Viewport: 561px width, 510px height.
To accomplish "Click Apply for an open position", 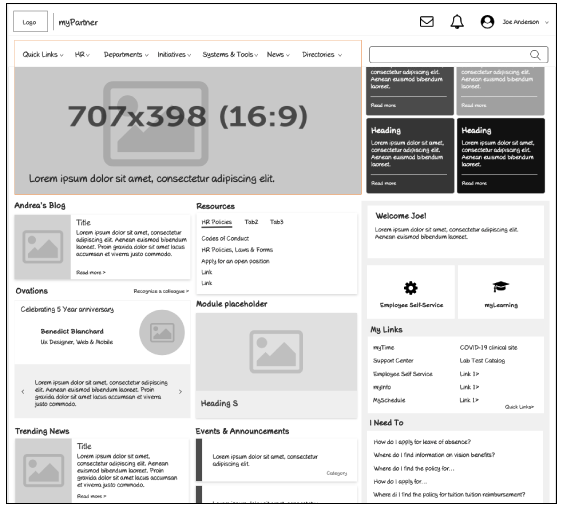I will point(235,261).
